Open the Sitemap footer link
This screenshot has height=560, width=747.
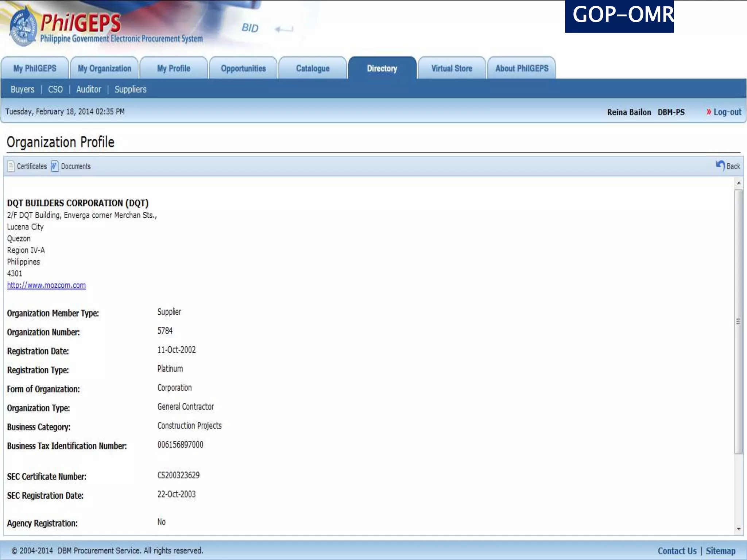(x=720, y=551)
